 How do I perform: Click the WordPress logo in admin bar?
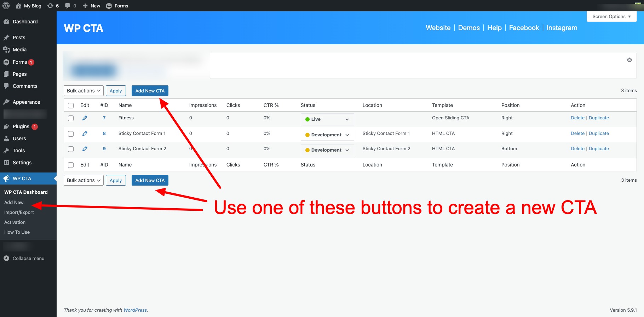pyautogui.click(x=6, y=6)
